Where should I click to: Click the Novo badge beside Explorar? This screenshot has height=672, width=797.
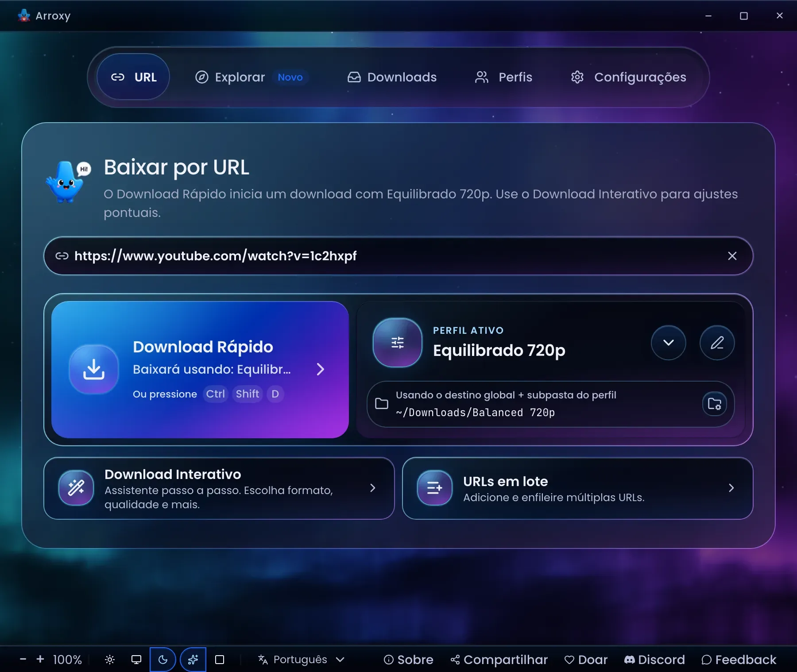[290, 77]
